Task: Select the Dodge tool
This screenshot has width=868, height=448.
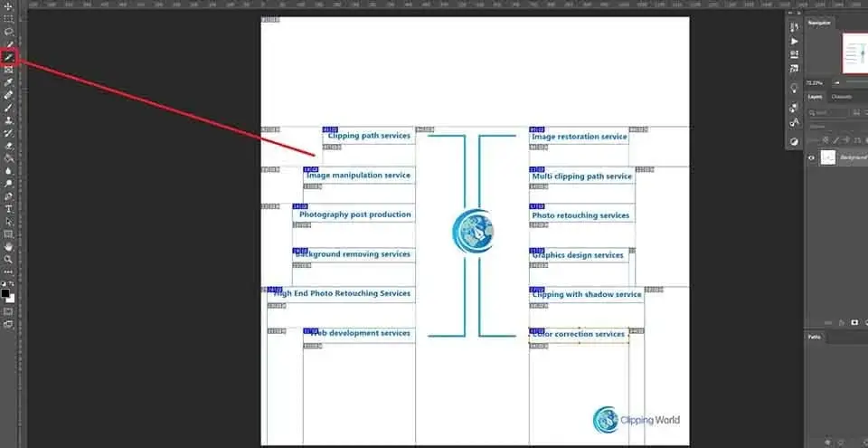Action: pos(8,184)
